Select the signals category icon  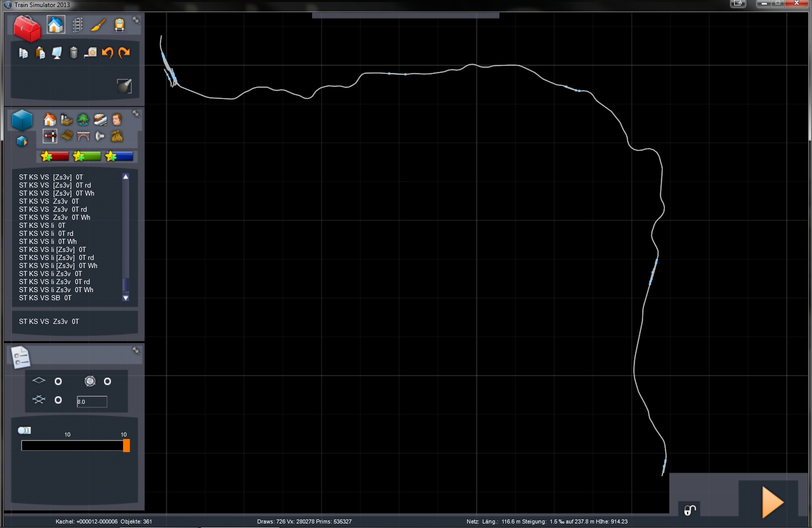[x=50, y=136]
